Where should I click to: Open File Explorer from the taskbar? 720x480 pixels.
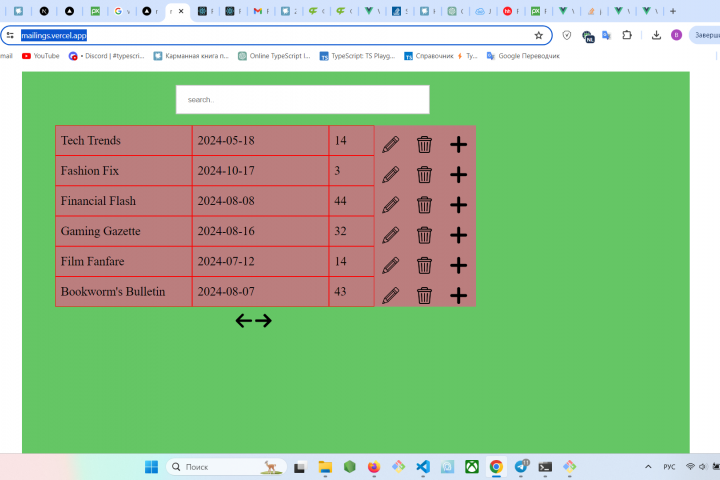(x=325, y=467)
